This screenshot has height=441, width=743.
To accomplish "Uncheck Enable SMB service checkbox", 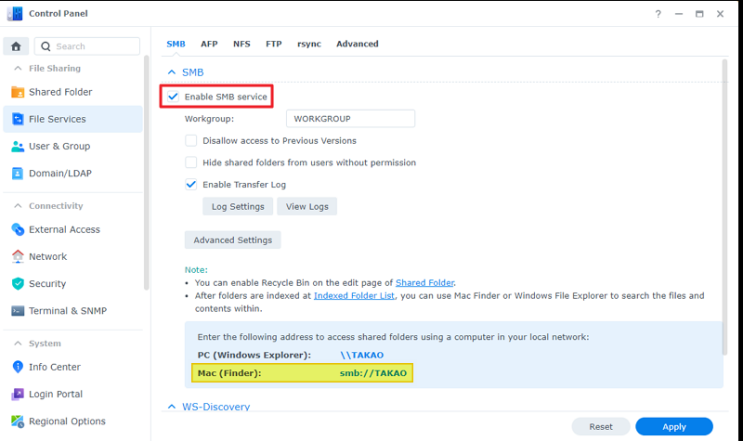I will 173,97.
